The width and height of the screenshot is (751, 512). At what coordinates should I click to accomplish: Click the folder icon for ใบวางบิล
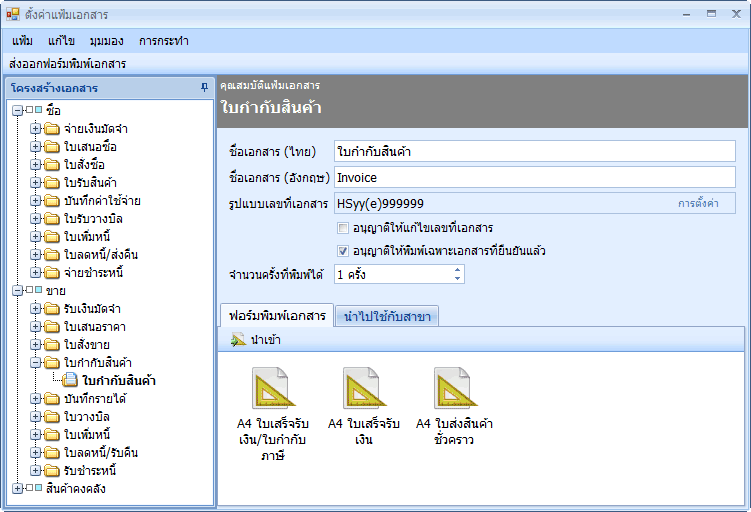click(x=52, y=416)
